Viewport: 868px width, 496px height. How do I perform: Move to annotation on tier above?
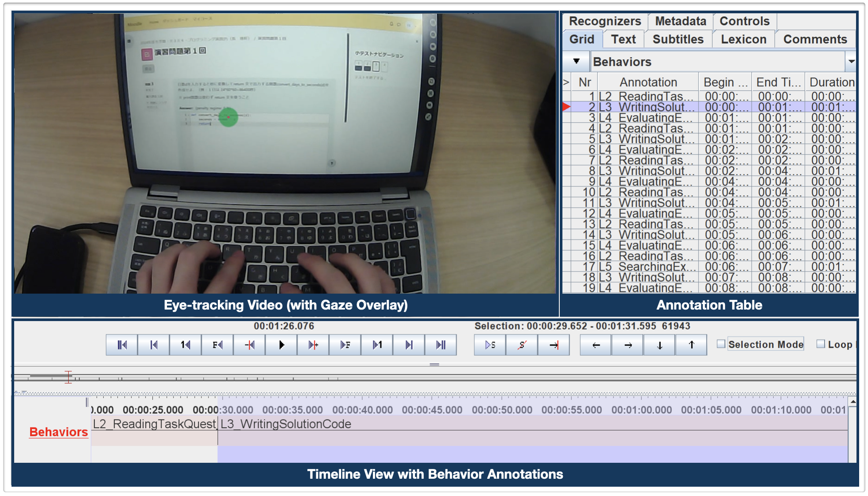(691, 345)
